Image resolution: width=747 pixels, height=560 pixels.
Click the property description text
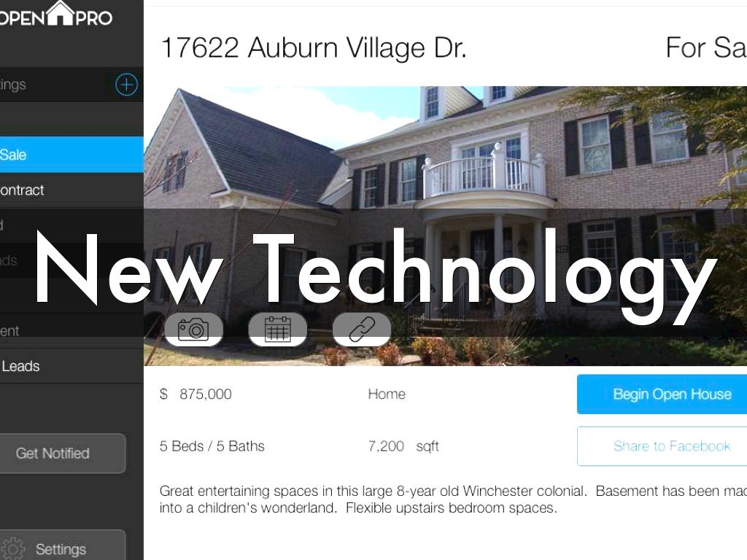[452, 499]
